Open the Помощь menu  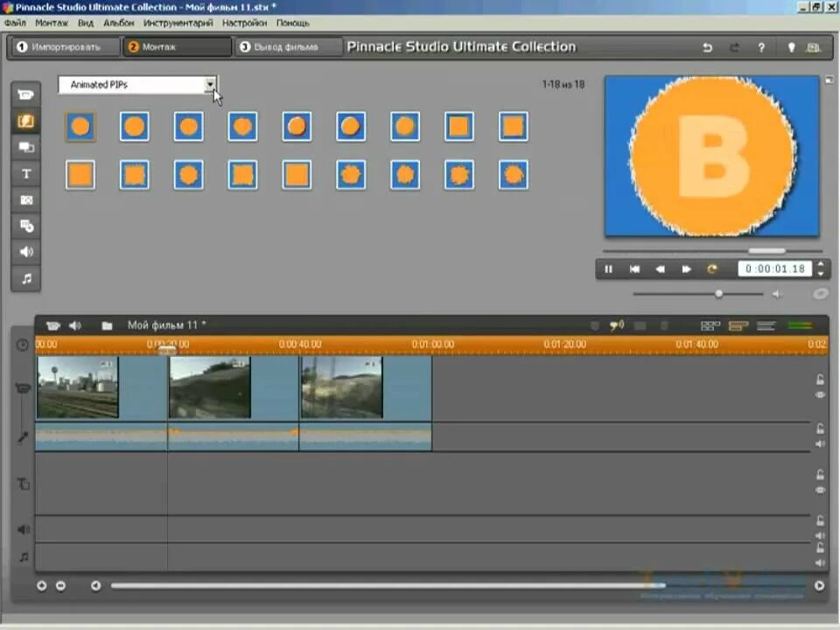tap(292, 23)
